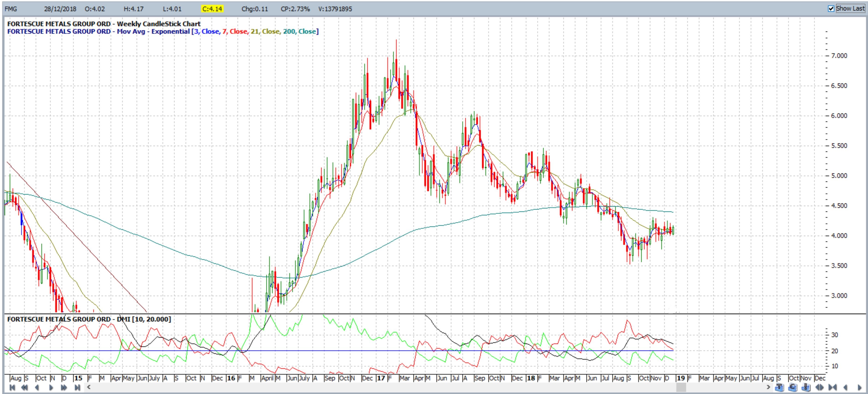The width and height of the screenshot is (868, 394).
Task: Click the 6.000 price axis label
Action: click(x=839, y=116)
